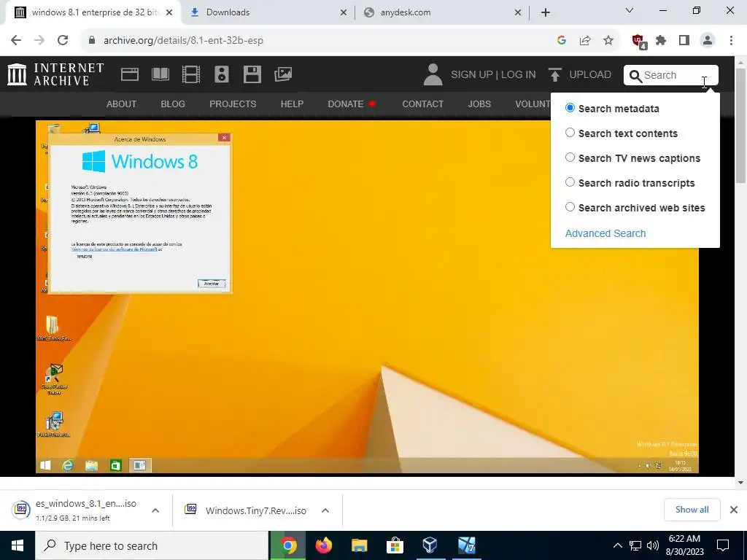
Task: Open the Internet Archive software floppy icon
Action: coord(252,74)
